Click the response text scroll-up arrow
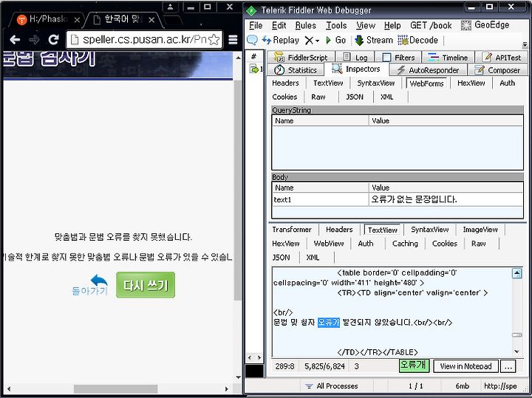Screen dimensions: 532x398 point(516,273)
